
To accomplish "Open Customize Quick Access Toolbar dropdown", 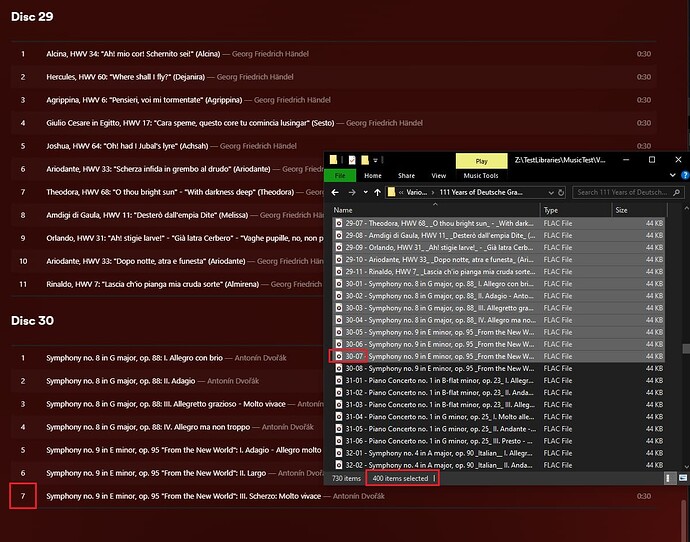I will 375,160.
